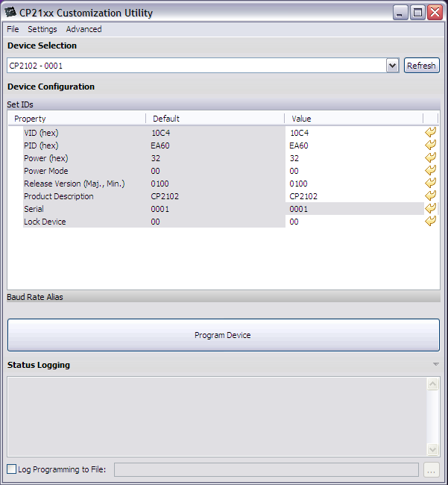448x485 pixels.
Task: Click the Default Serial cell 0001
Action: [160, 209]
